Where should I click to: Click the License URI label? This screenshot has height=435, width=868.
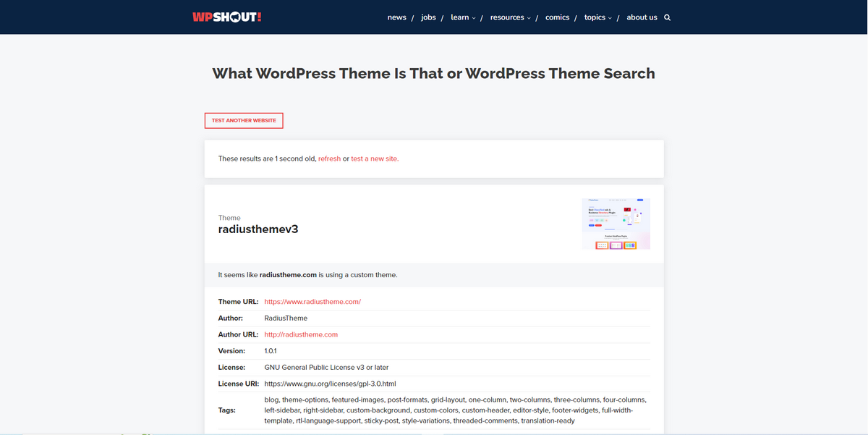tap(238, 384)
